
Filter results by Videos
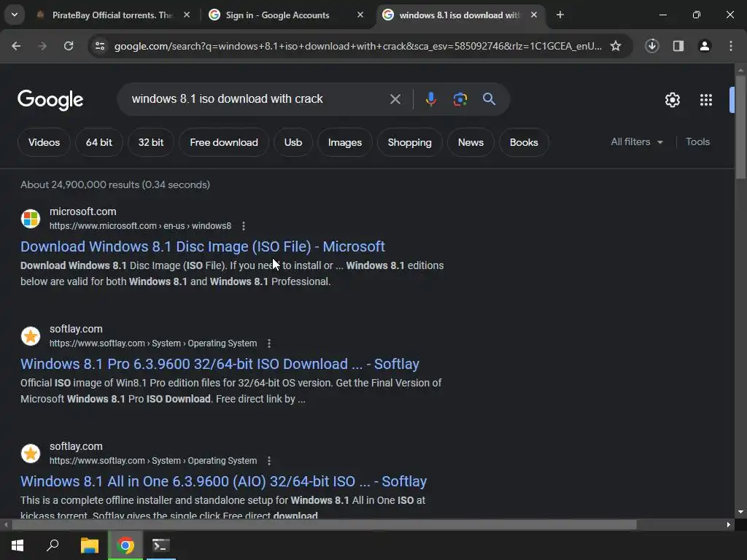(44, 142)
